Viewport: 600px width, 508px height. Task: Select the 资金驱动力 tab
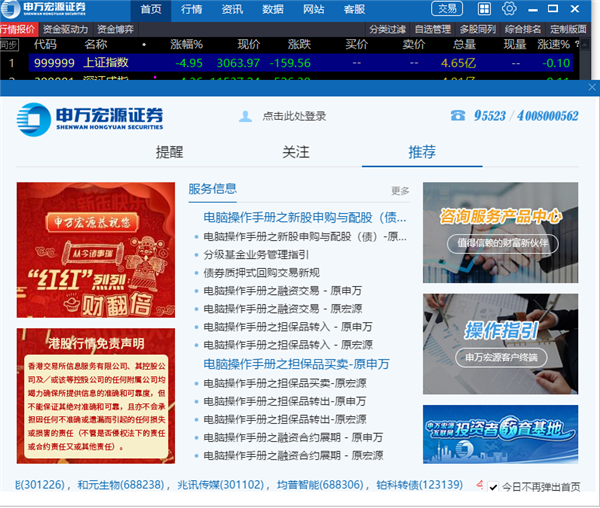[x=65, y=29]
